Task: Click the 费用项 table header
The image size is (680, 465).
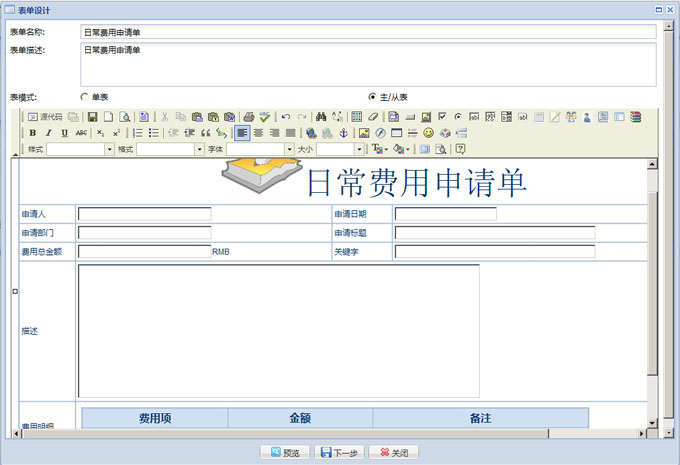Action: click(155, 418)
